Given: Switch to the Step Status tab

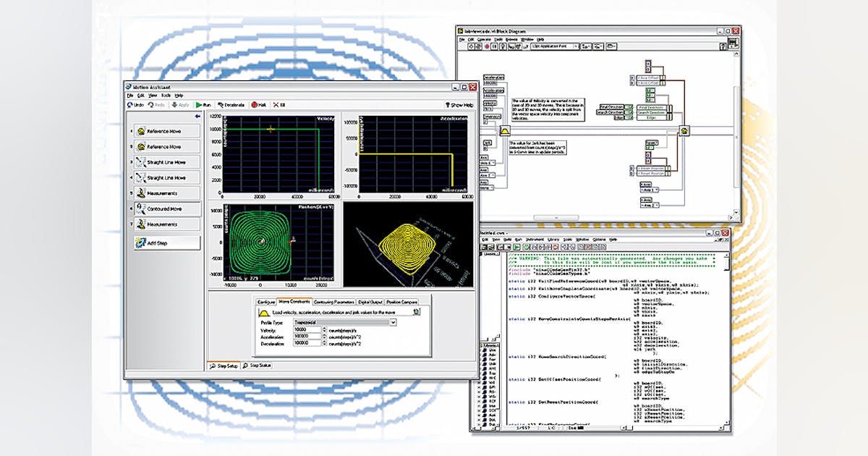Looking at the screenshot, I should pos(258,365).
